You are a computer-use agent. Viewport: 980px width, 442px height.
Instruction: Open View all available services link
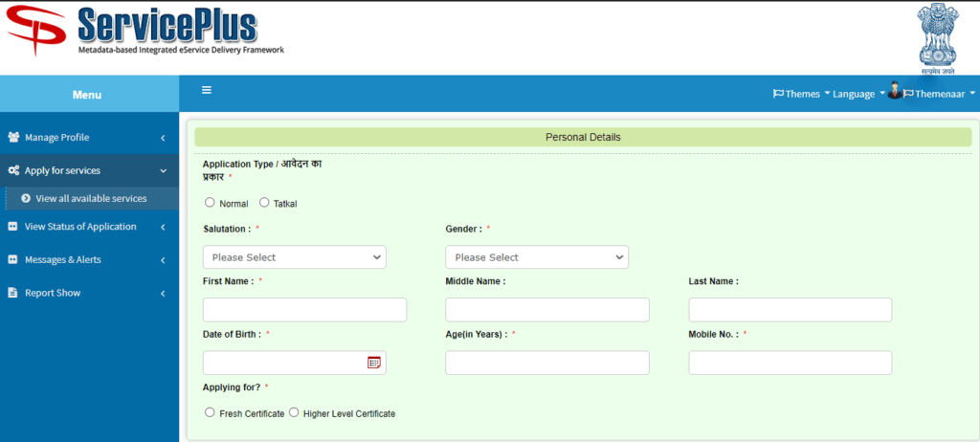tap(91, 199)
